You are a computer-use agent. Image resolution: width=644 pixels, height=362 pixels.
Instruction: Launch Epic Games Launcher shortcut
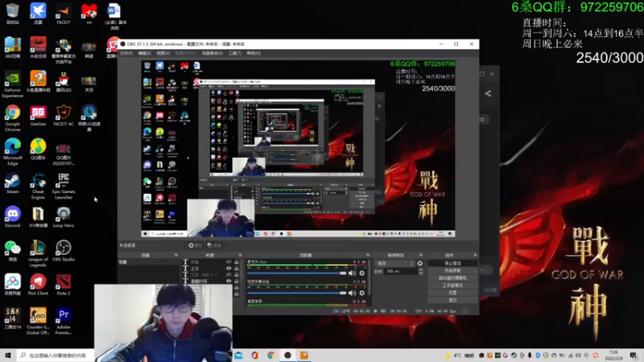[x=64, y=186]
